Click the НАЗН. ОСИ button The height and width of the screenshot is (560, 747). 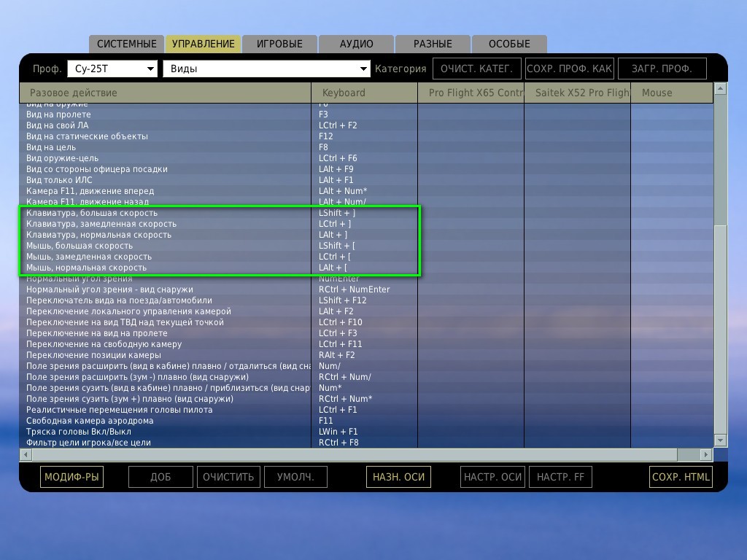click(x=398, y=477)
